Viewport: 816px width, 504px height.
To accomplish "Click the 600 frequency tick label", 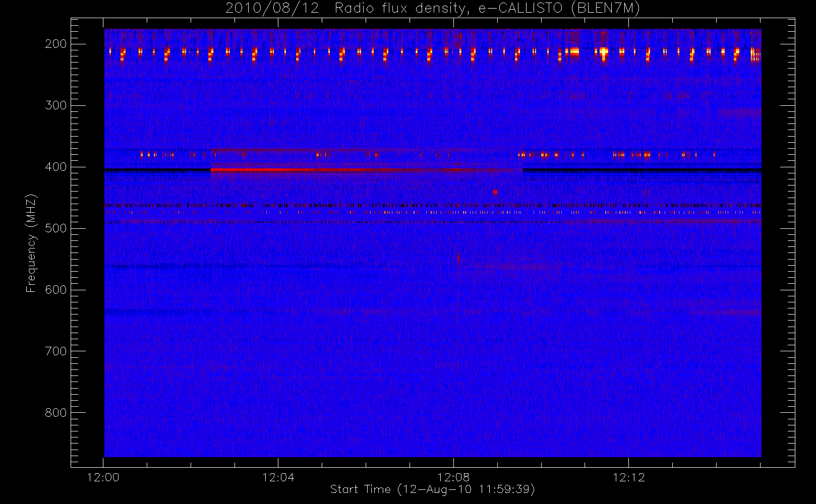I will tap(56, 290).
